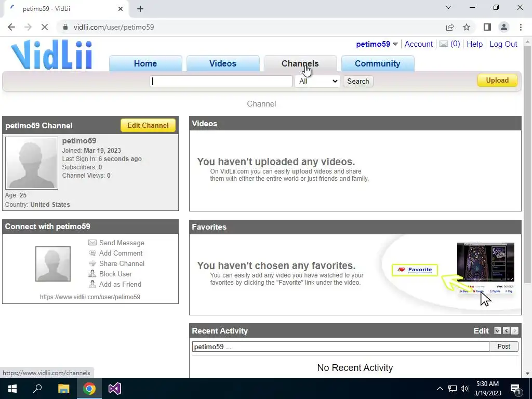532x399 pixels.
Task: Open the Channels tab
Action: [x=300, y=63]
